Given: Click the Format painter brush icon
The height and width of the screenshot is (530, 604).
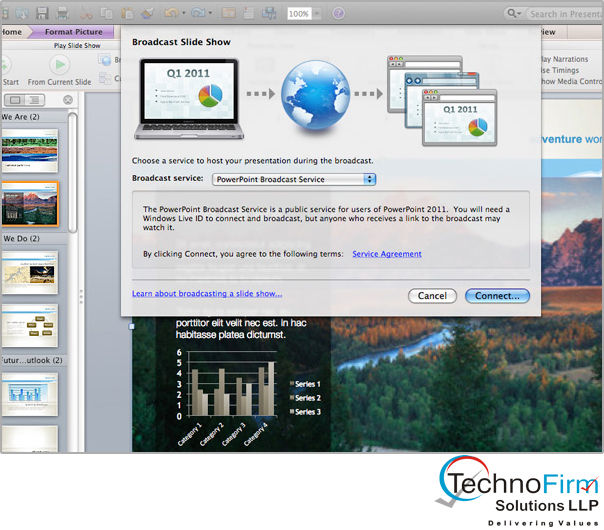Looking at the screenshot, I should (x=147, y=14).
